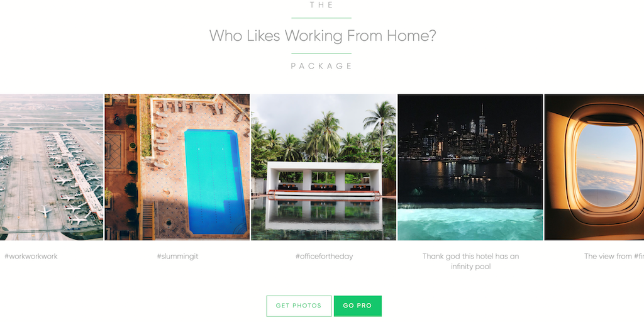Click the tall lit skyscraper in skyline photo
The width and height of the screenshot is (644, 322).
click(482, 120)
